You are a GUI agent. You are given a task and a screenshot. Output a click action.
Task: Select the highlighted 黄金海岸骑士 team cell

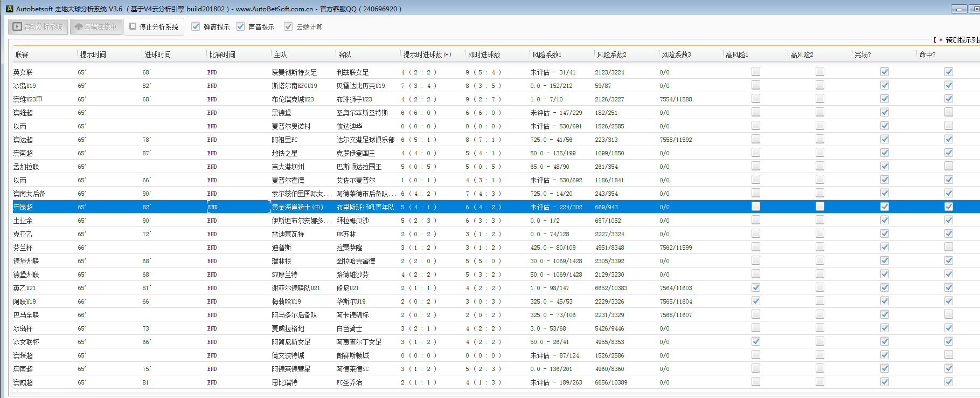297,207
